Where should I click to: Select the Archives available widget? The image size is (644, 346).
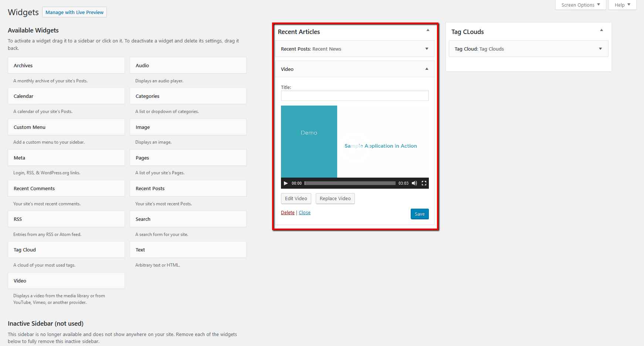(x=66, y=65)
